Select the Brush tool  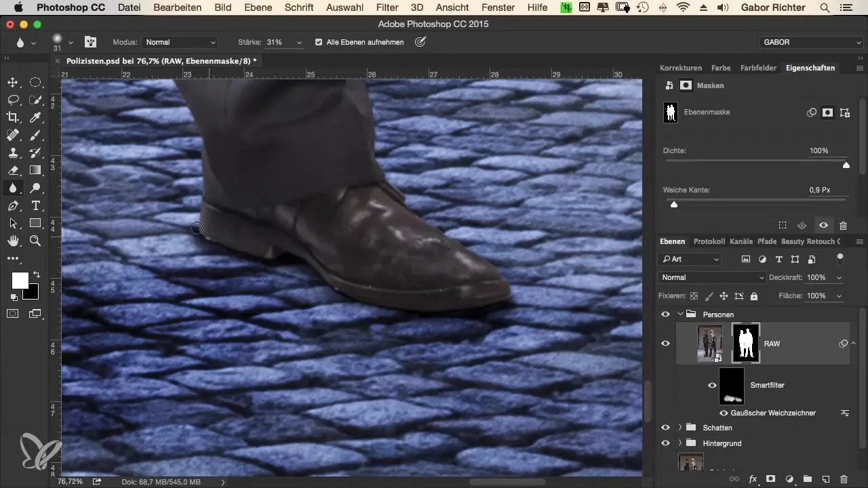35,136
